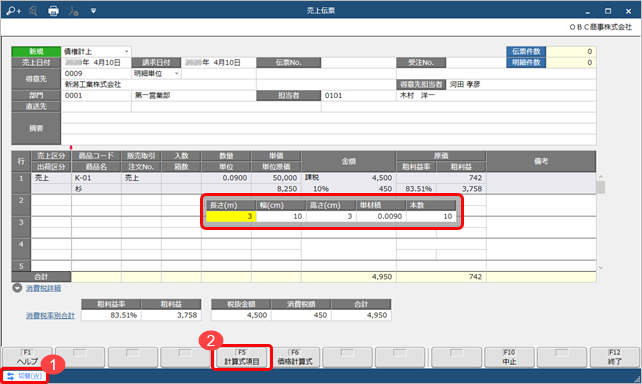The image size is (642, 384).
Task: Click quantity 0.0900 in row 1
Action: [226, 178]
